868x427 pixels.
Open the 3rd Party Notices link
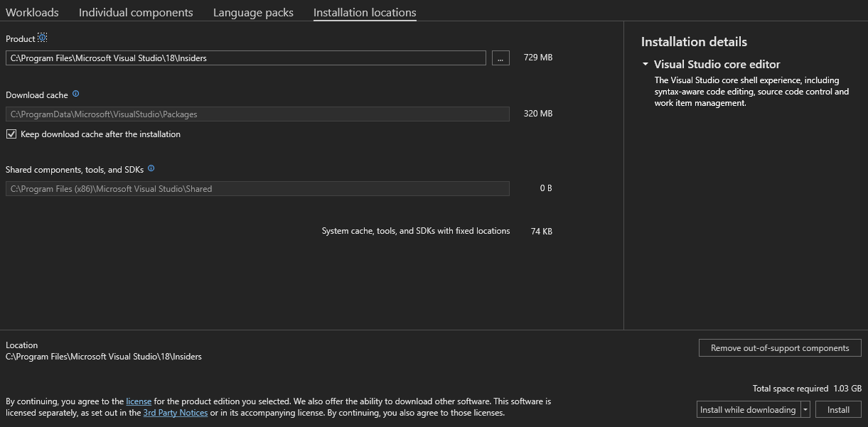click(175, 412)
